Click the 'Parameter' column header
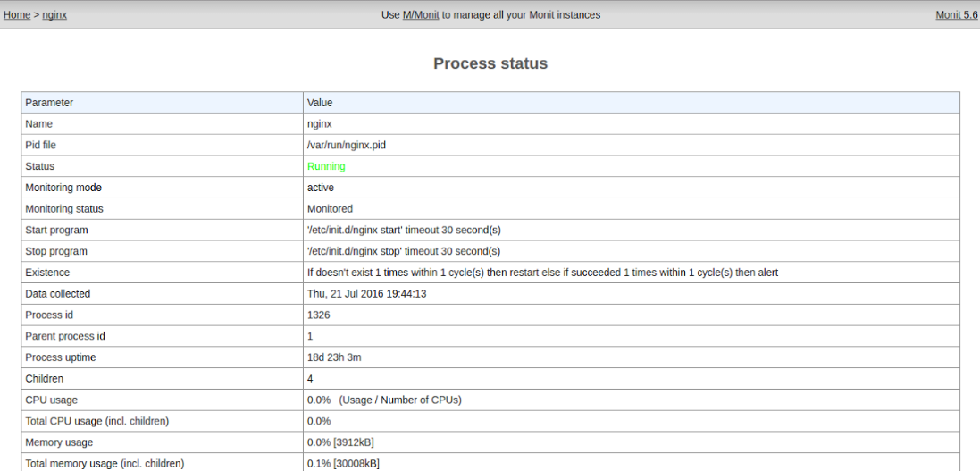 pyautogui.click(x=163, y=103)
